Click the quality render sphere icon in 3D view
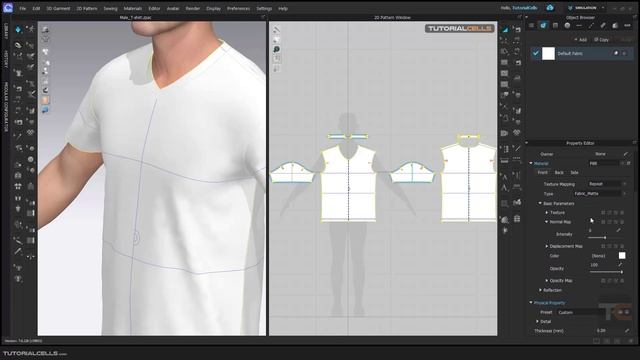The image size is (640, 360). click(45, 90)
